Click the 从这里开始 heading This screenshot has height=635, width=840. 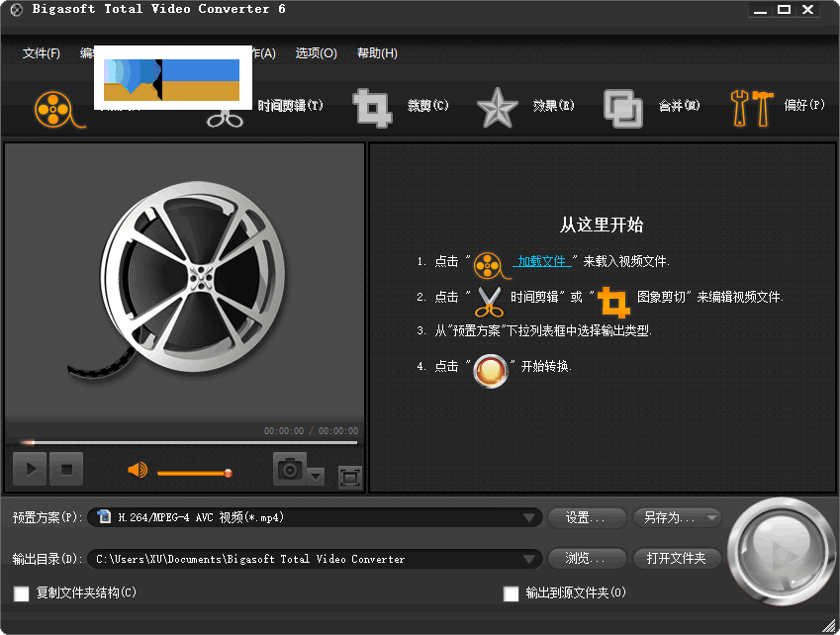602,225
